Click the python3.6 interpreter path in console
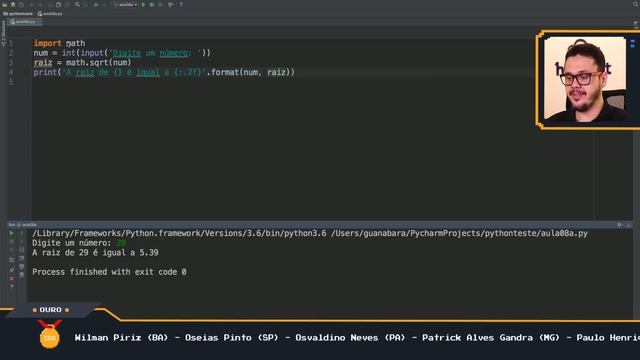Image resolution: width=640 pixels, height=360 pixels. tap(179, 233)
